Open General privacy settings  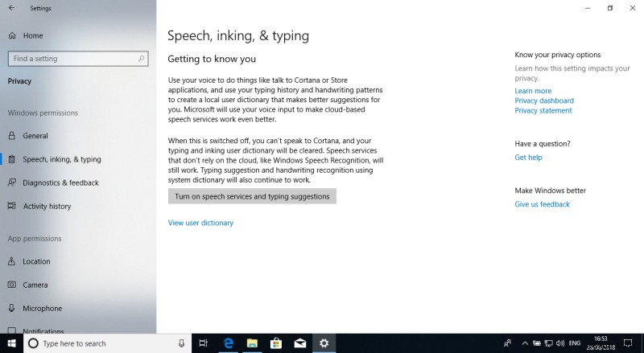pyautogui.click(x=35, y=136)
